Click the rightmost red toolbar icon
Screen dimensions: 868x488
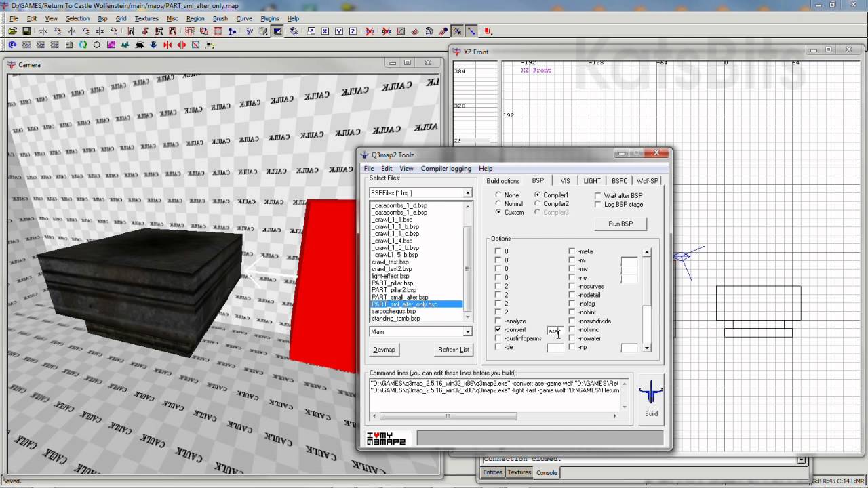click(487, 31)
